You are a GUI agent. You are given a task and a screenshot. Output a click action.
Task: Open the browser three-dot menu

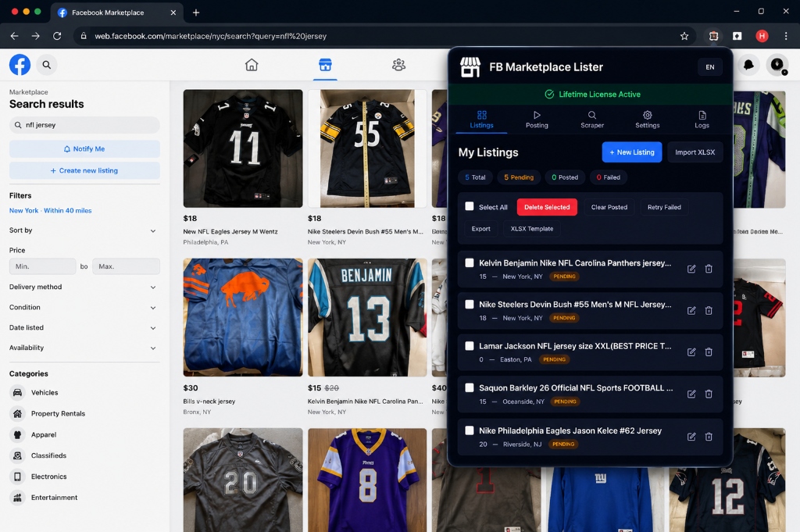coord(786,36)
